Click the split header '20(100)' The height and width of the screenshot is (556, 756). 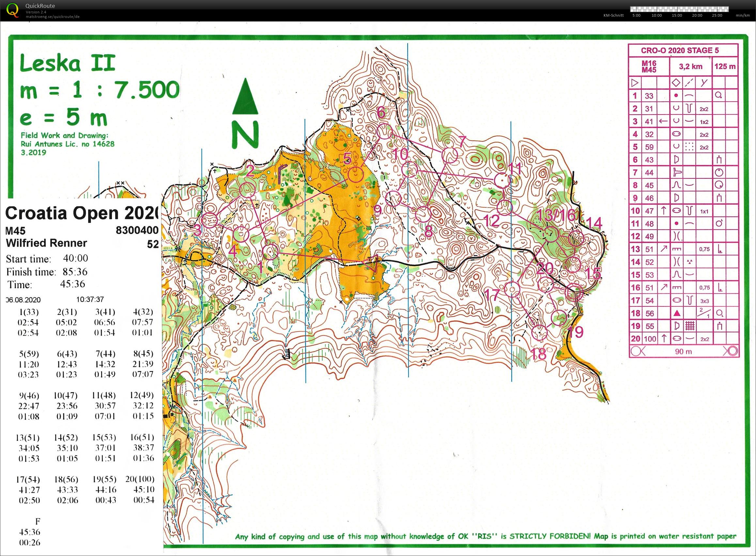point(140,479)
